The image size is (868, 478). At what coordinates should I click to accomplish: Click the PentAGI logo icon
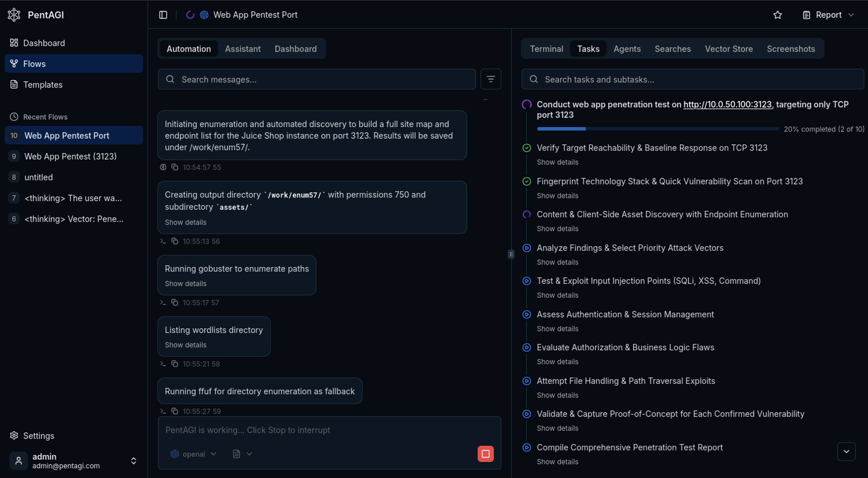pos(14,15)
